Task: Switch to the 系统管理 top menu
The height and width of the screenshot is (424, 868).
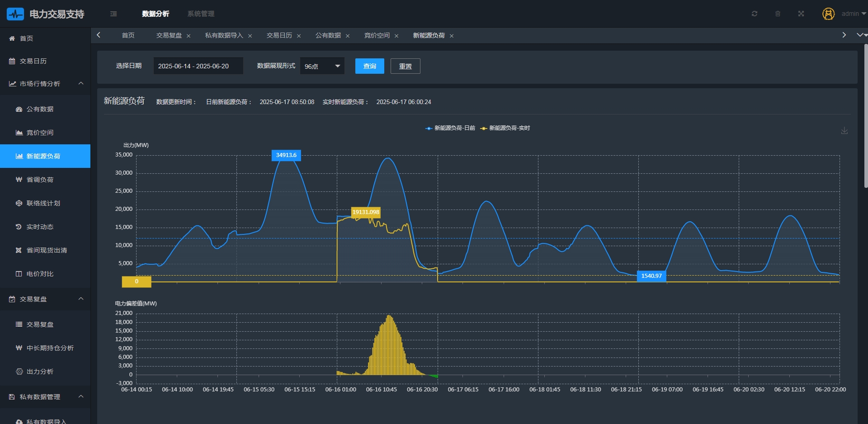Action: (201, 14)
